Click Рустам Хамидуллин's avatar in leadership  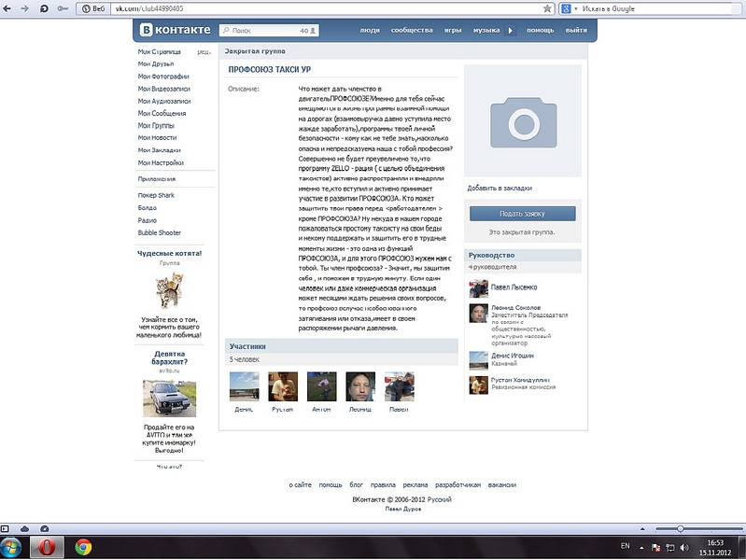(x=479, y=385)
